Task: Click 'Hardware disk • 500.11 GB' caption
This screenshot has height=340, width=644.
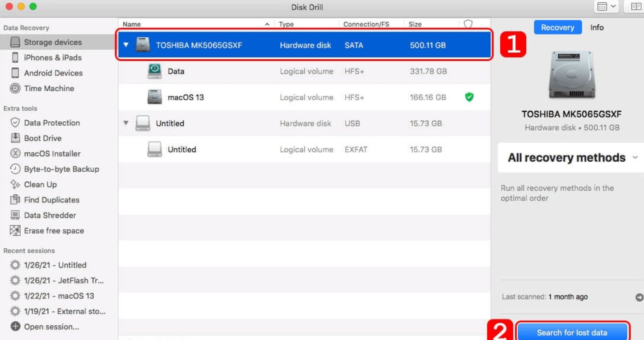Action: click(x=572, y=127)
